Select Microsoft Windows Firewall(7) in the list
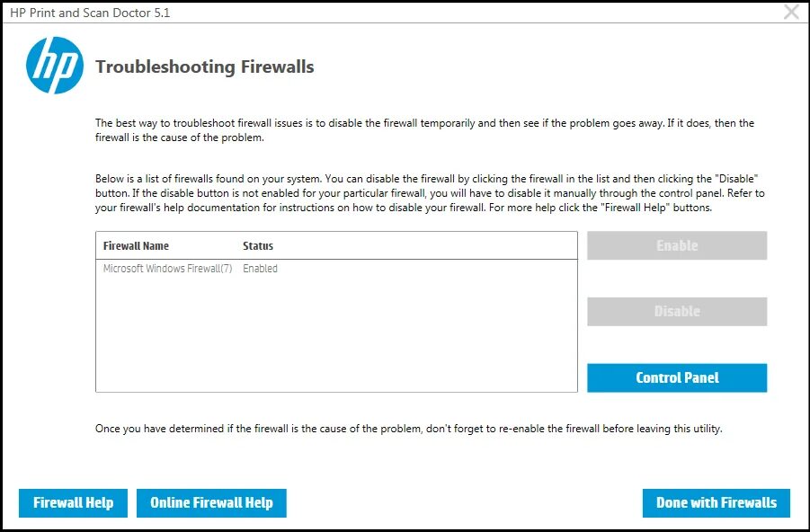 167,269
